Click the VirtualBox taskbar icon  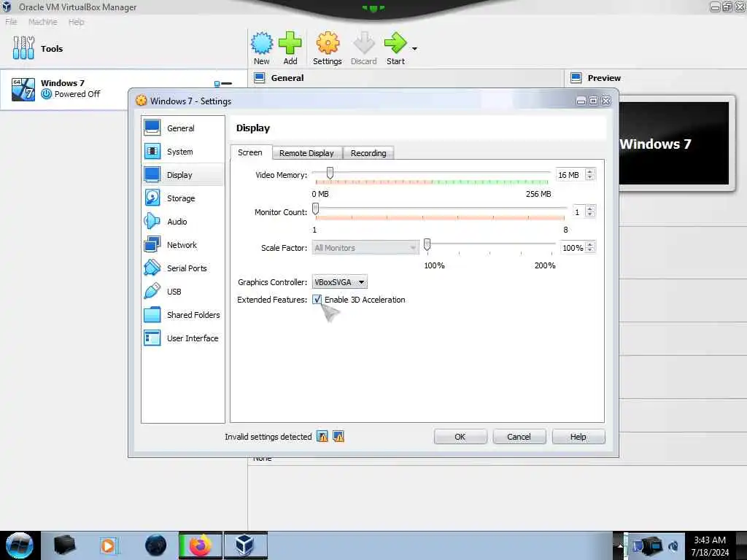coord(245,545)
